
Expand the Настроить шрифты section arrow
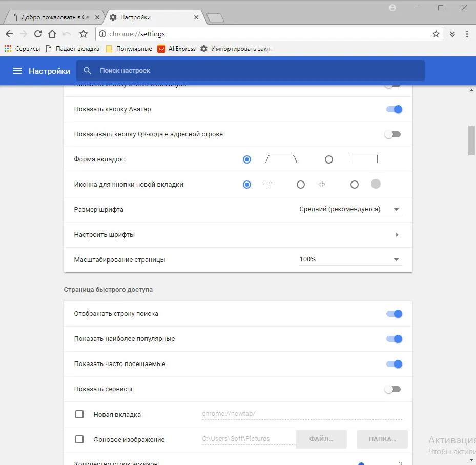tap(397, 234)
